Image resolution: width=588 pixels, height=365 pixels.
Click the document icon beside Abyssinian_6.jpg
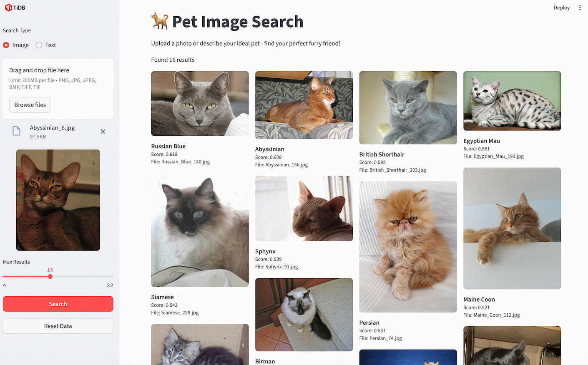coord(16,130)
